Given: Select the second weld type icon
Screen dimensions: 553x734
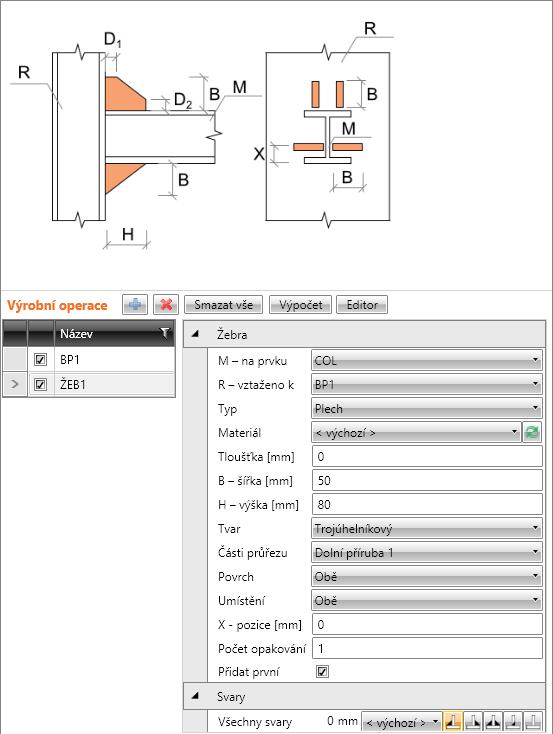Looking at the screenshot, I should 472,721.
